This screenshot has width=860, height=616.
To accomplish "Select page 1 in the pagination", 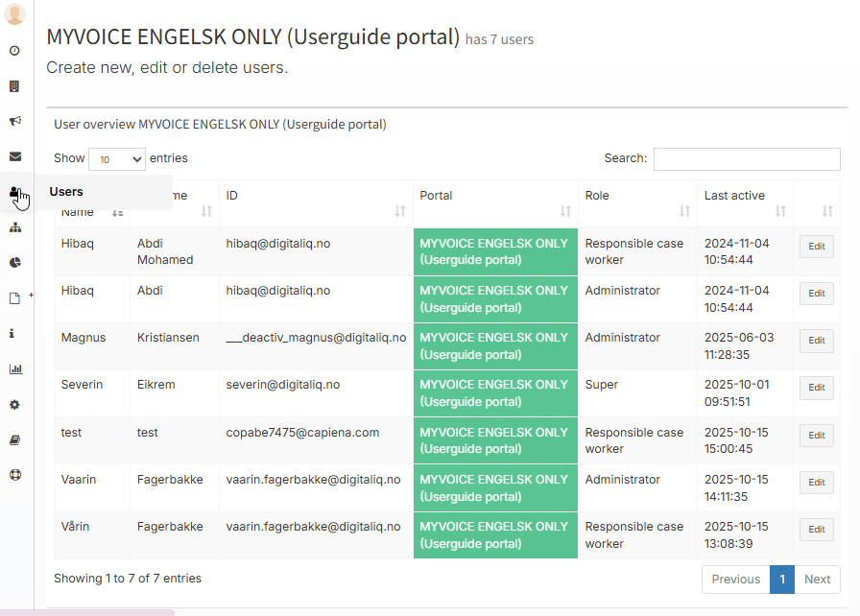I will click(781, 580).
